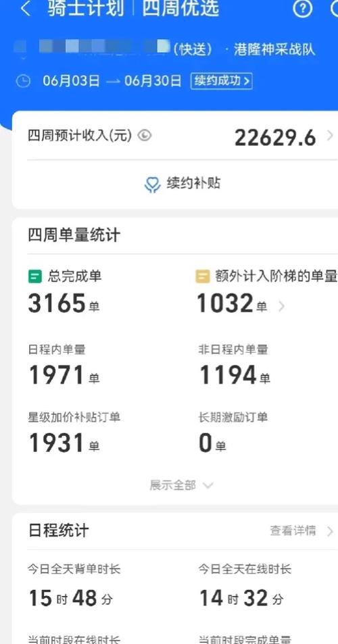Tap the 今日全天在线时长 label
Viewport: 338px width, 644px height.
[245, 569]
